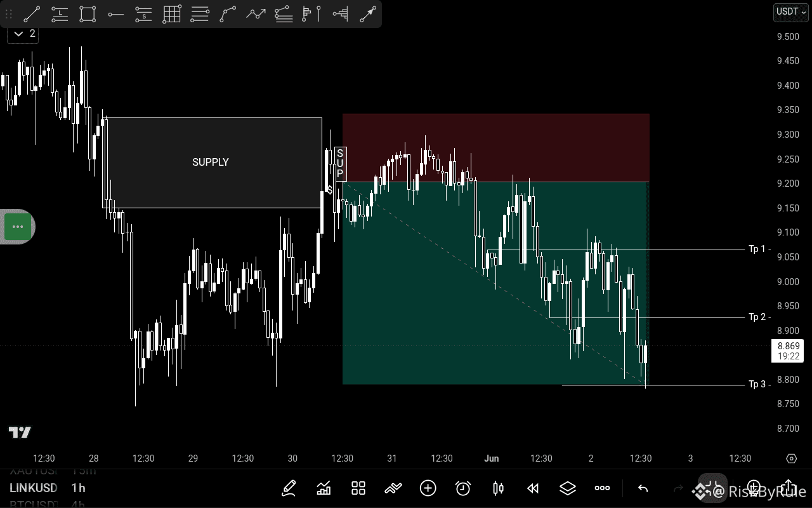812x508 pixels.
Task: Choose the rectangle drawing tool
Action: (x=88, y=13)
